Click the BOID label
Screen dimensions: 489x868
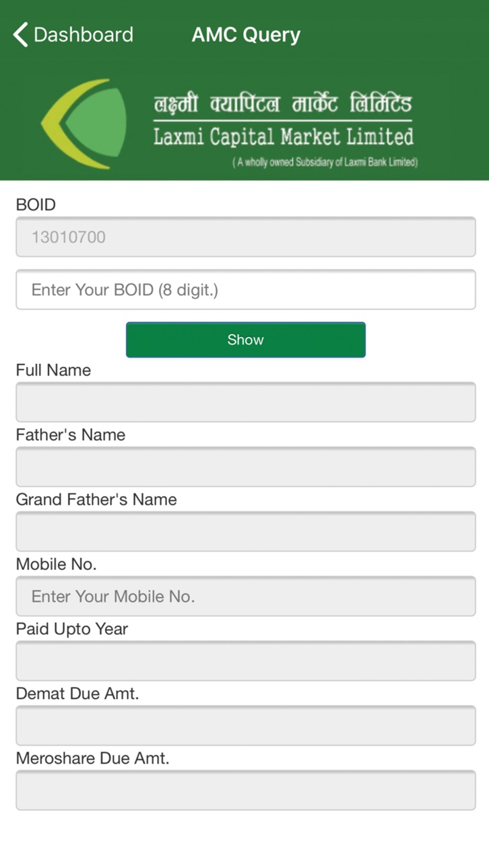[x=36, y=205]
